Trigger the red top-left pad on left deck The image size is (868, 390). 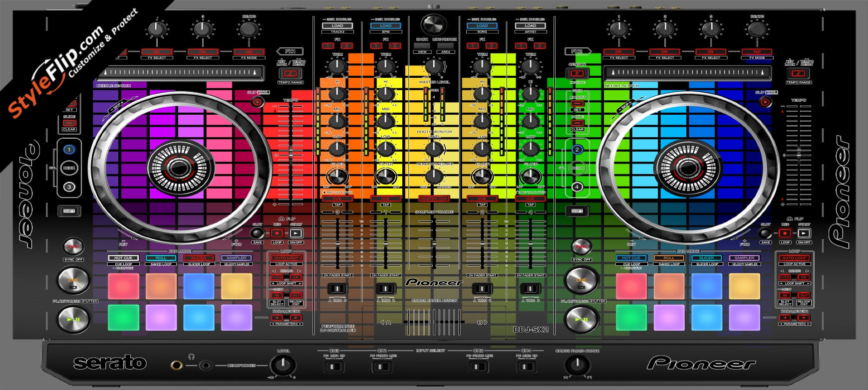coord(123,286)
